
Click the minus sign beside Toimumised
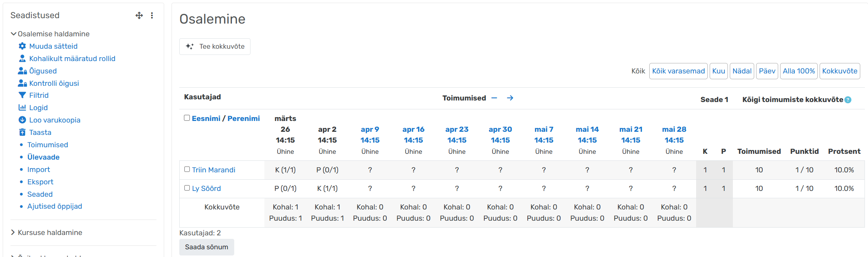click(494, 98)
